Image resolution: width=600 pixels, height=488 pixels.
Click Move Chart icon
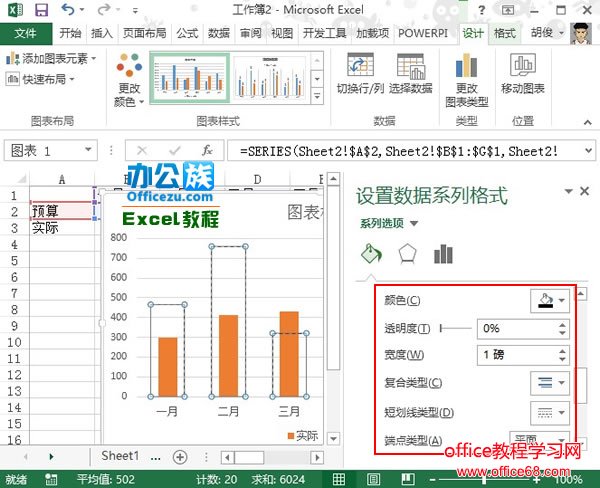point(523,64)
